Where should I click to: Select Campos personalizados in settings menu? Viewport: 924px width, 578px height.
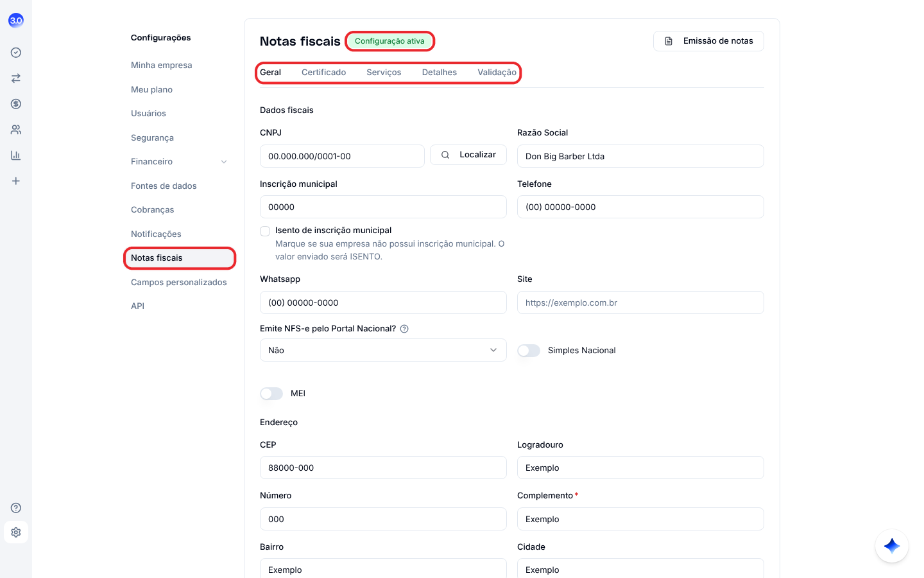tap(179, 283)
